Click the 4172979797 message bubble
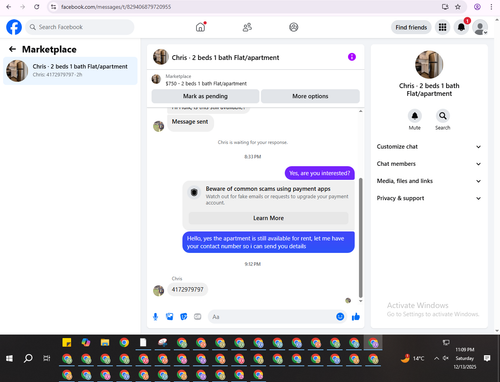 [x=187, y=290]
